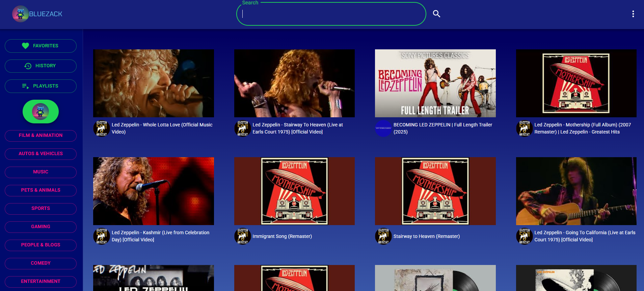Viewport: 644px width, 291px height.
Task: Open the Pets & Animals category
Action: tap(41, 190)
